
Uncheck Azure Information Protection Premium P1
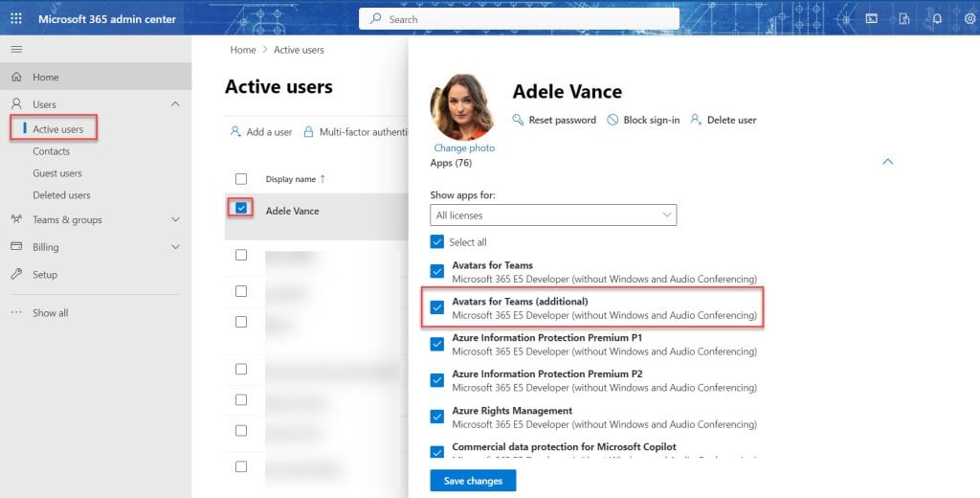pos(436,344)
